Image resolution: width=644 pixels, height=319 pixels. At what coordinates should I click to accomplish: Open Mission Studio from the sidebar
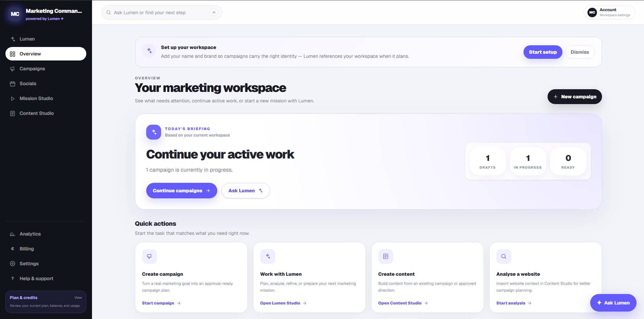pyautogui.click(x=46, y=98)
